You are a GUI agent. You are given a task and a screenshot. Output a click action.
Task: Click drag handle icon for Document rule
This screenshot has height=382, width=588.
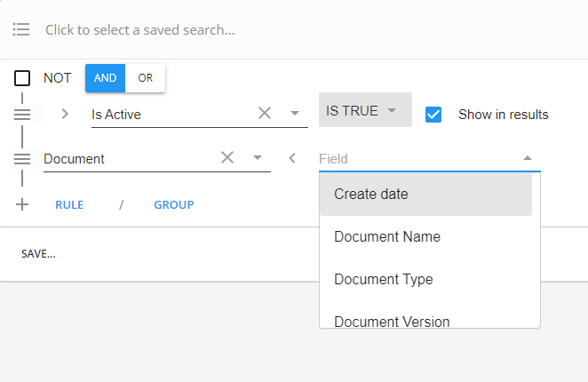point(22,159)
